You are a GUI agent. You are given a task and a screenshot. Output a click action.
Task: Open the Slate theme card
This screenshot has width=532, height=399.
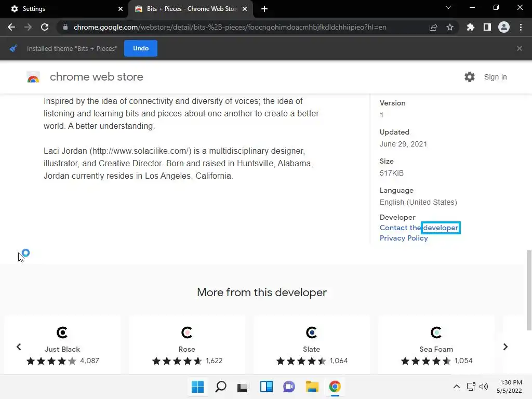pyautogui.click(x=312, y=345)
